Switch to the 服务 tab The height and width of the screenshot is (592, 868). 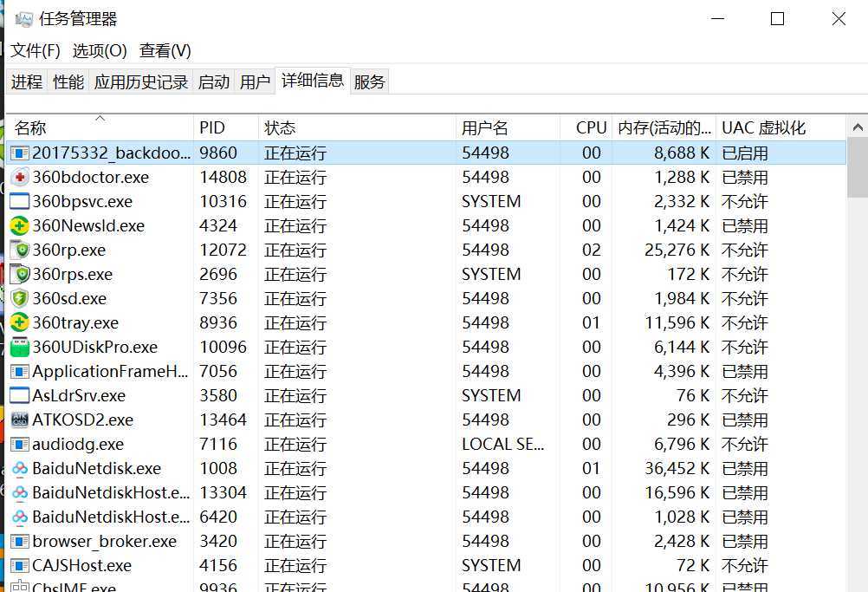369,82
